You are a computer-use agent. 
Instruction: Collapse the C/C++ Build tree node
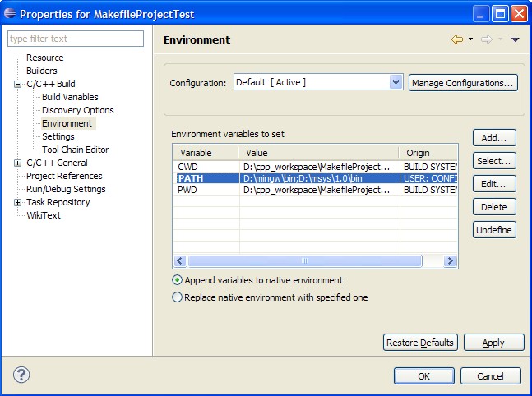click(x=18, y=84)
